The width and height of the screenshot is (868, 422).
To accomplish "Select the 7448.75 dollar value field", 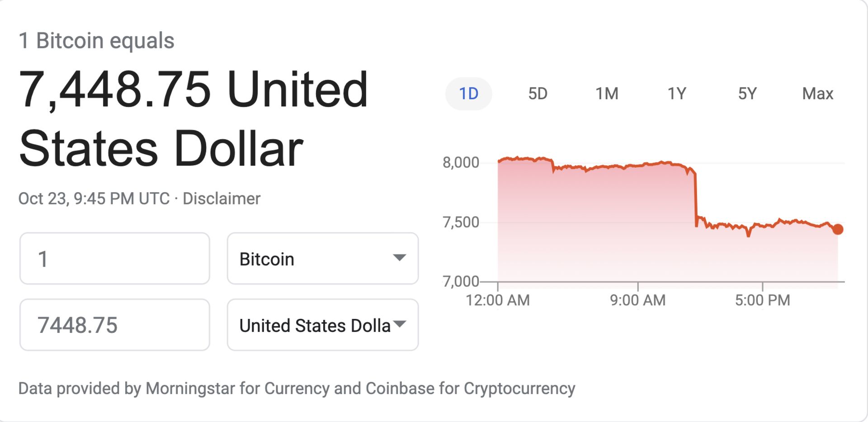I will 114,325.
